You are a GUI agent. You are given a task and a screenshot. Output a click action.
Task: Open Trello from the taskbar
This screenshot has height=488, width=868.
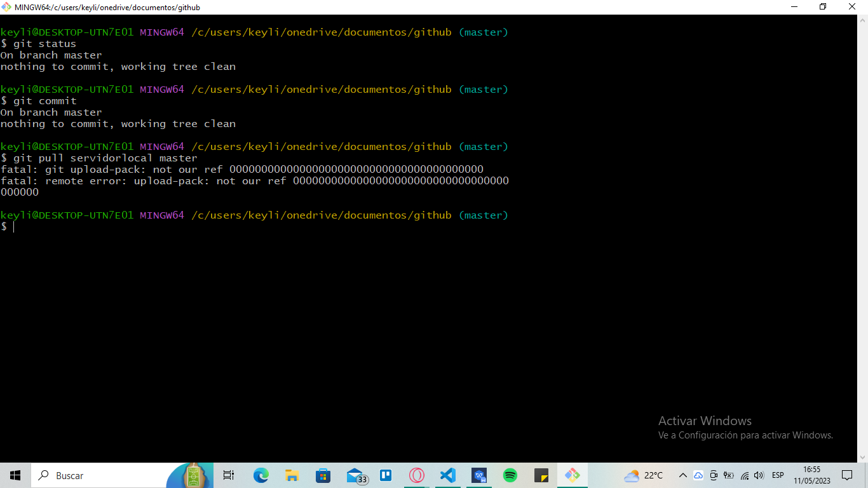click(385, 475)
